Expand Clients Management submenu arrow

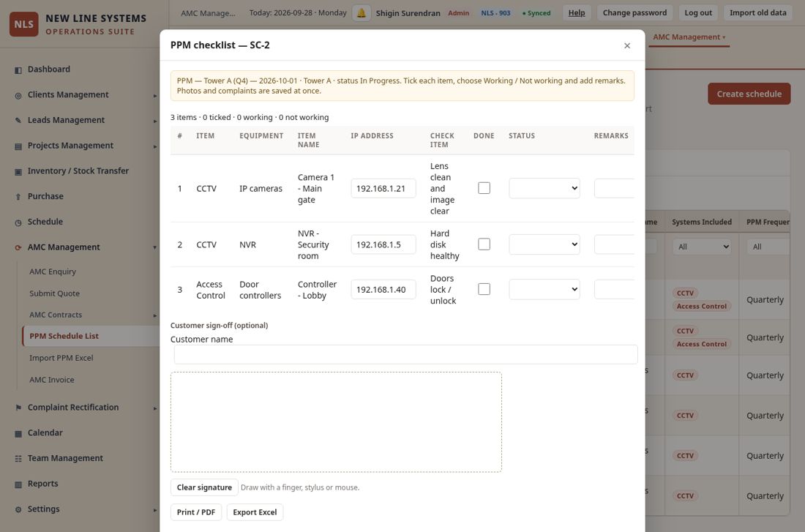click(154, 96)
